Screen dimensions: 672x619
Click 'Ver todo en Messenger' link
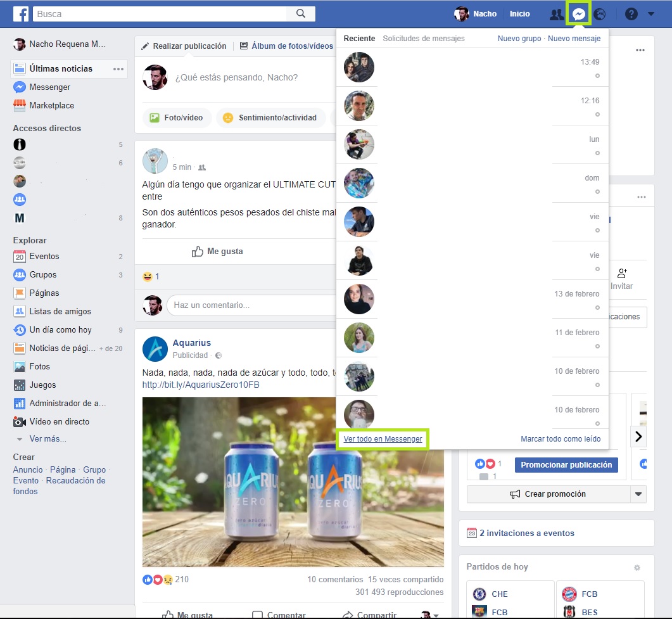point(383,439)
